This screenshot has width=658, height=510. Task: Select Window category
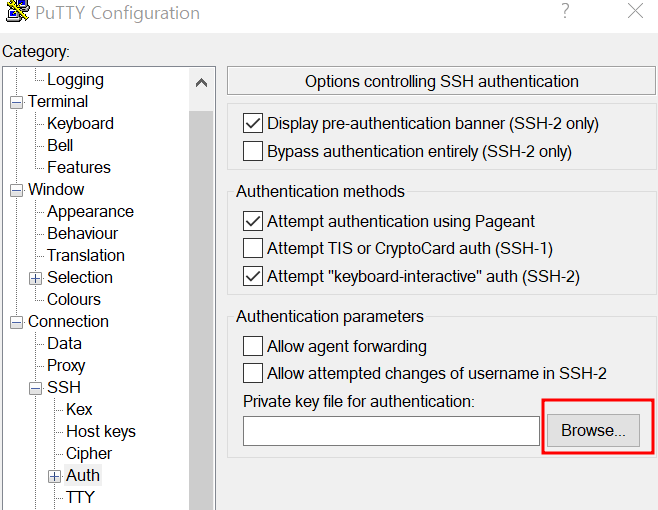[56, 189]
